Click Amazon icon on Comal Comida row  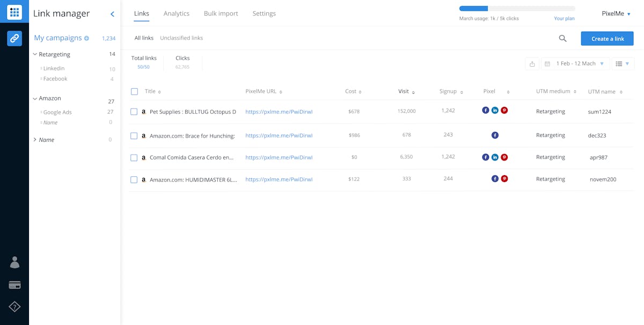(144, 158)
